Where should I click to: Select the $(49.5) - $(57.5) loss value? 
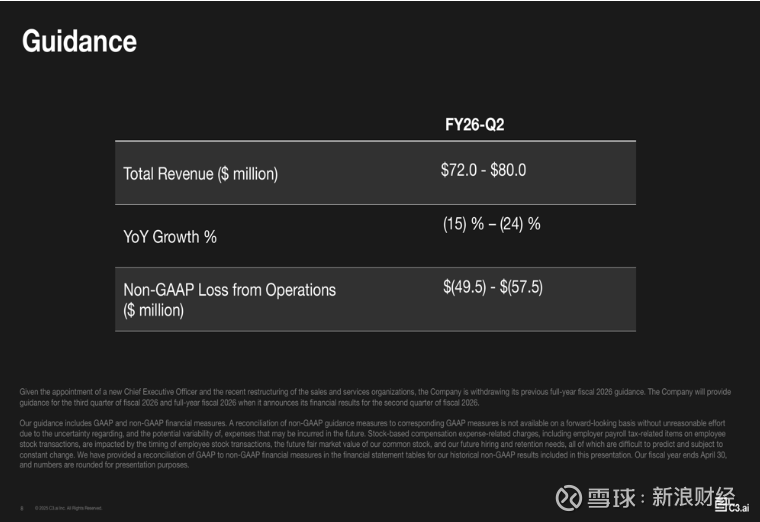tap(492, 287)
